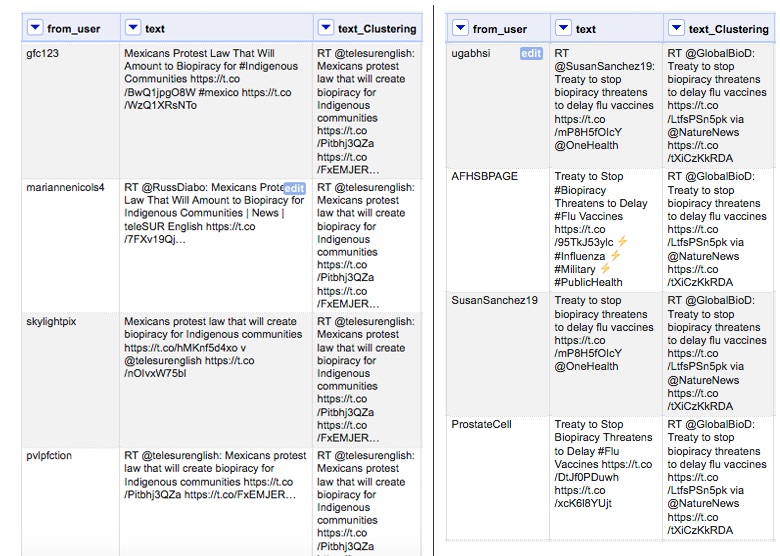Select the gfc123 user cell

point(43,53)
